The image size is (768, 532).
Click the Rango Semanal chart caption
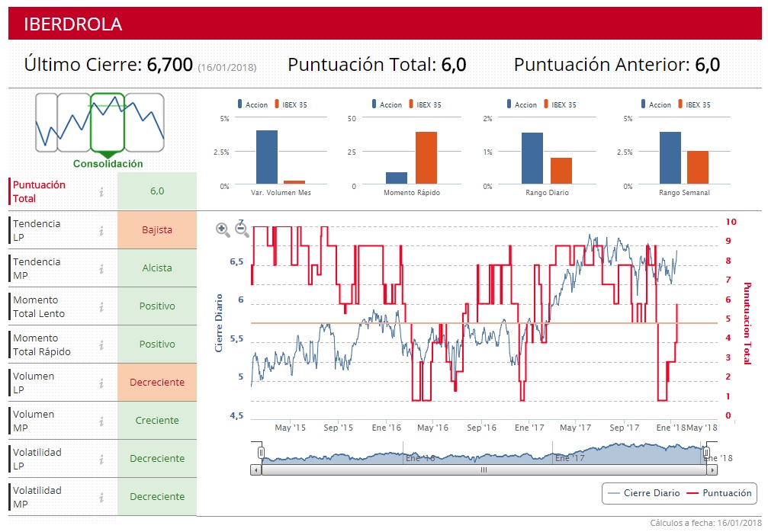[x=684, y=193]
